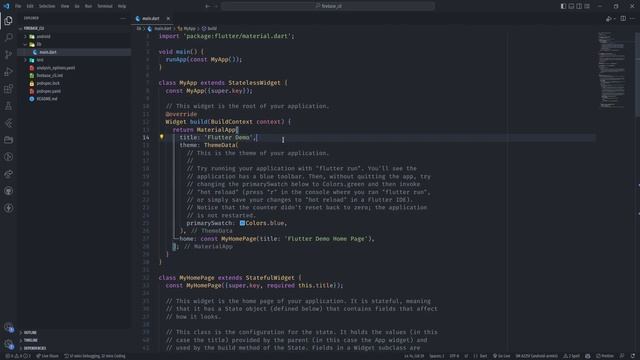Open the Testing flask view
The image size is (640, 360).
pyautogui.click(x=8, y=106)
